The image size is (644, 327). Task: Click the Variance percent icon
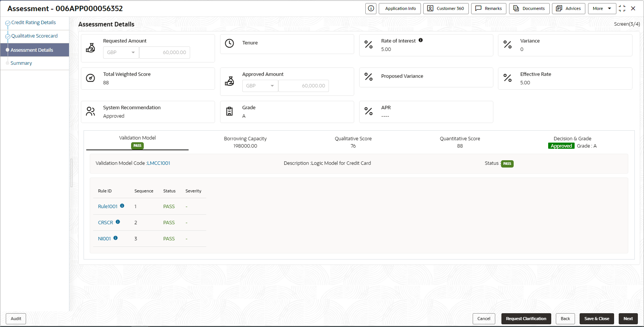click(x=508, y=45)
